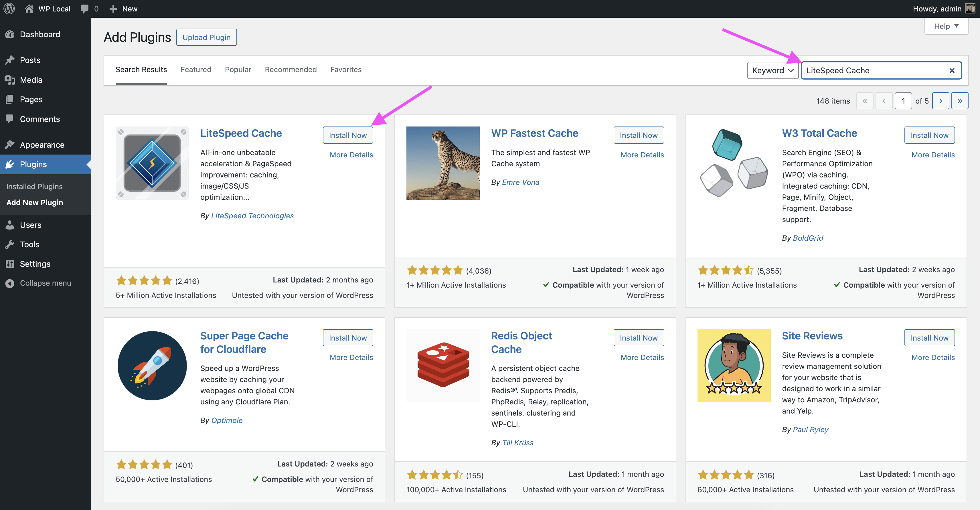
Task: Install the LiteSpeed Cache plugin
Action: (x=347, y=135)
